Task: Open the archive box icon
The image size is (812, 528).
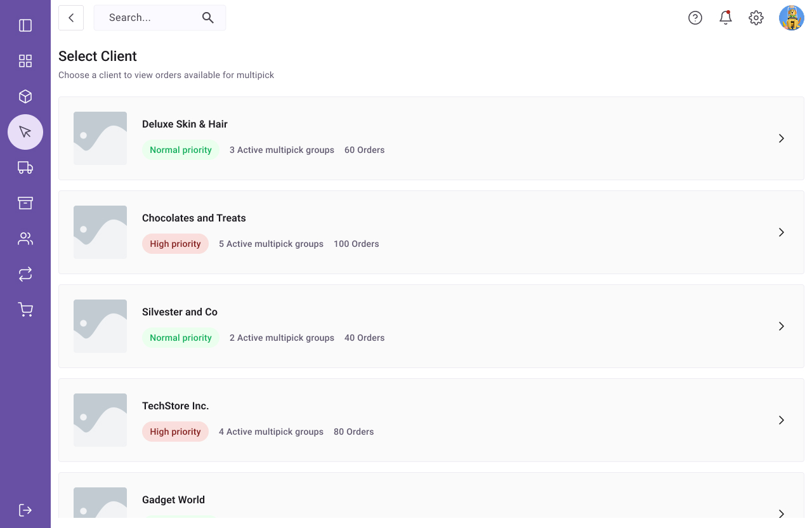Action: tap(25, 203)
